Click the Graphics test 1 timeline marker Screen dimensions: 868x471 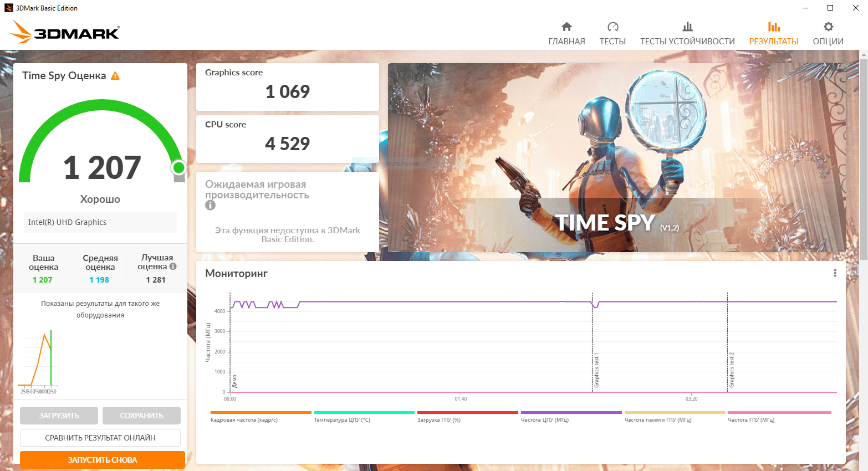[596, 370]
